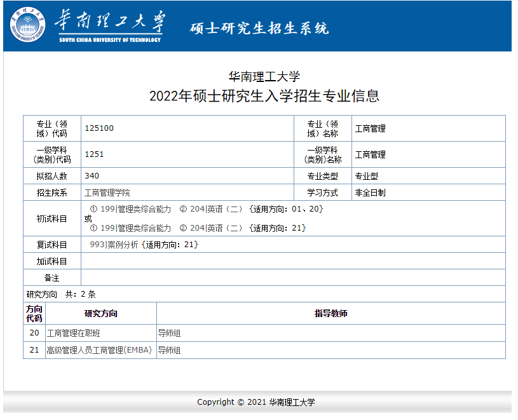Click the 一级学科(类别)名称 label cell

pyautogui.click(x=323, y=154)
